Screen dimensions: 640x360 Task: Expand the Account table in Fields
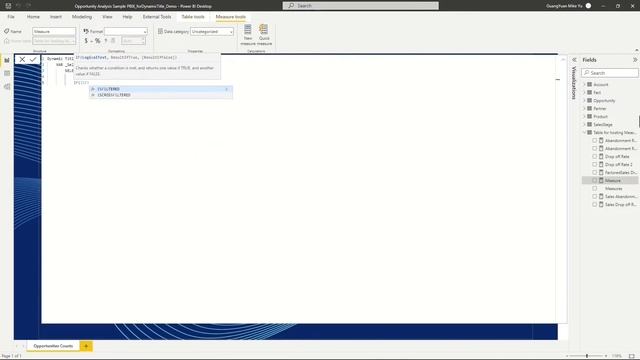pyautogui.click(x=584, y=84)
